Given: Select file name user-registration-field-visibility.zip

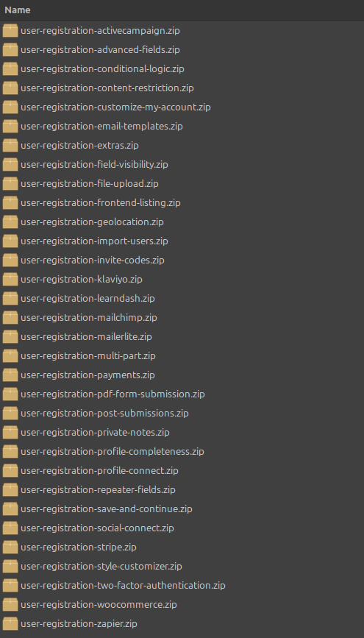Looking at the screenshot, I should tap(94, 164).
